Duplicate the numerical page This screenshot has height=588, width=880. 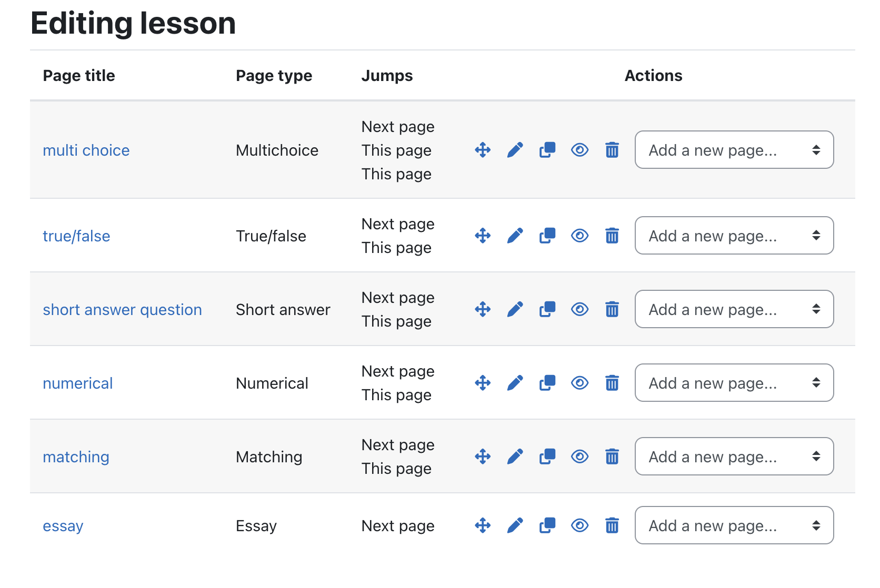pos(547,383)
